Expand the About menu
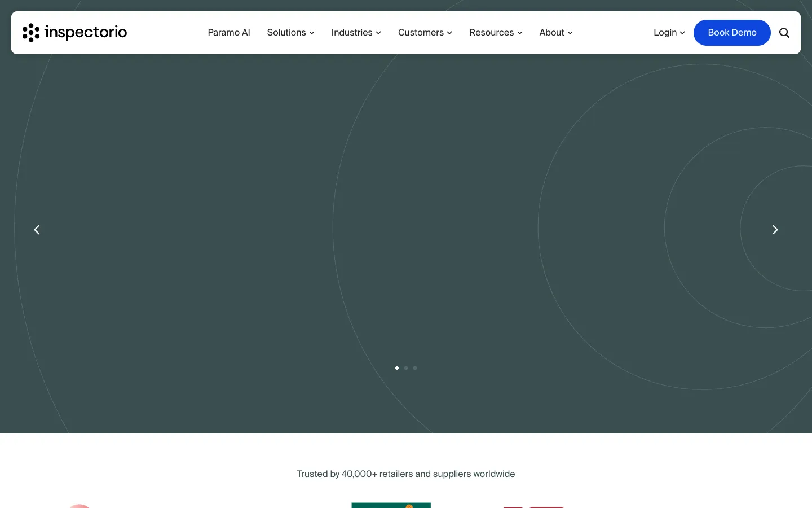 [x=556, y=33]
